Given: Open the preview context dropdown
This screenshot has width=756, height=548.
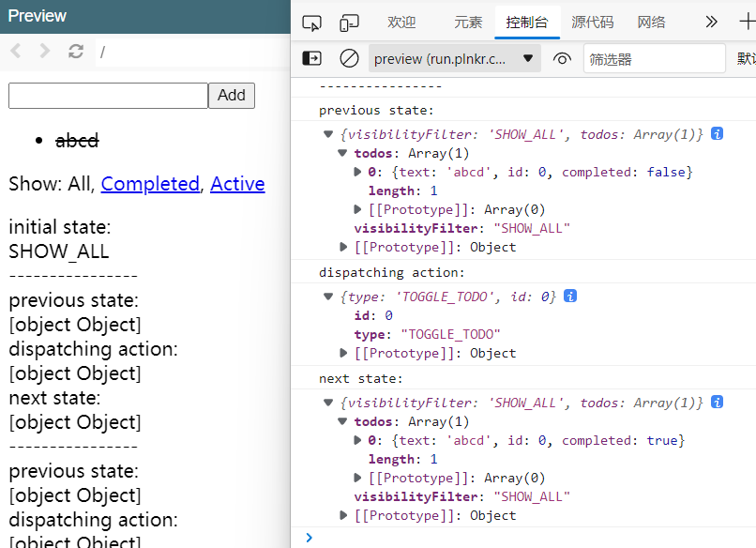Looking at the screenshot, I should point(454,59).
